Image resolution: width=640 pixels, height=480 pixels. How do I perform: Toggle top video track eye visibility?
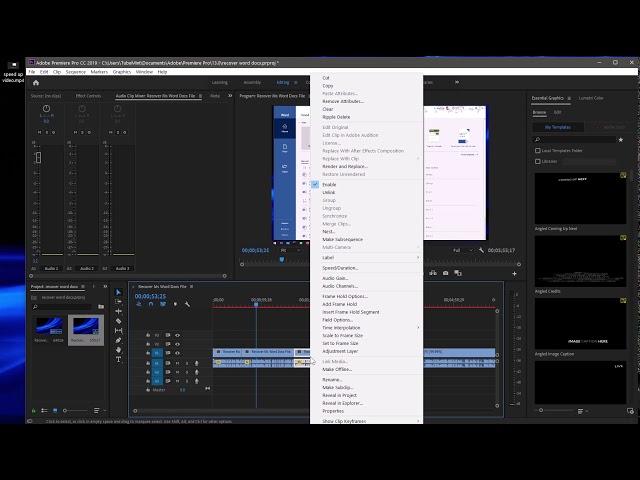(x=178, y=335)
